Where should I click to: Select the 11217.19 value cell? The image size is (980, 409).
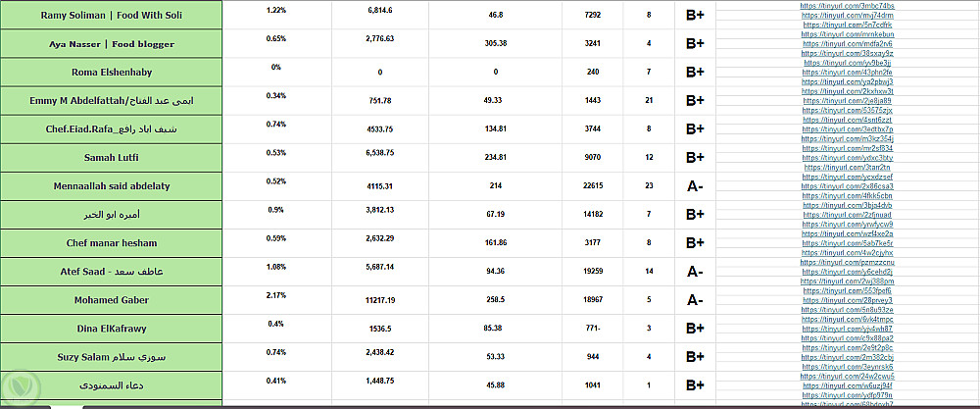(x=381, y=299)
